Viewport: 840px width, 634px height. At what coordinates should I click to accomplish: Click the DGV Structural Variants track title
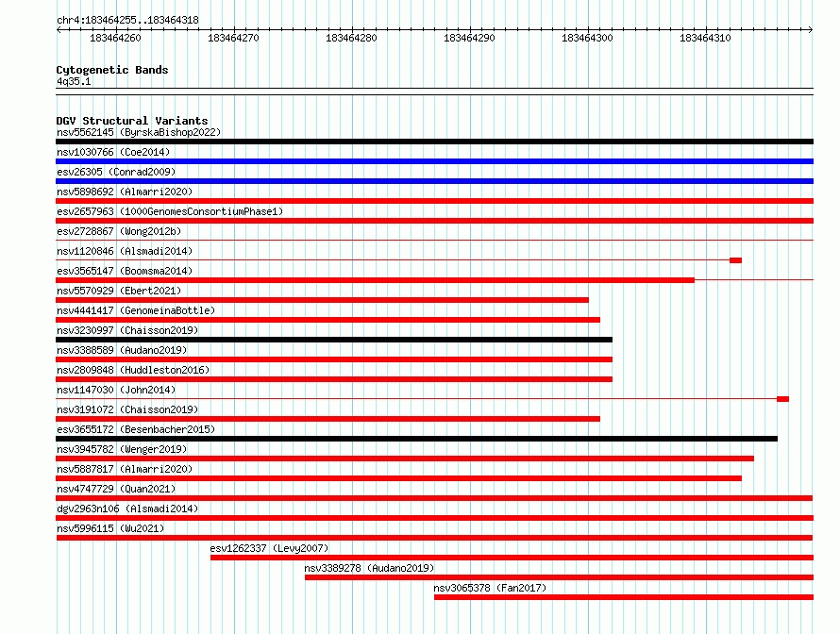coord(132,121)
